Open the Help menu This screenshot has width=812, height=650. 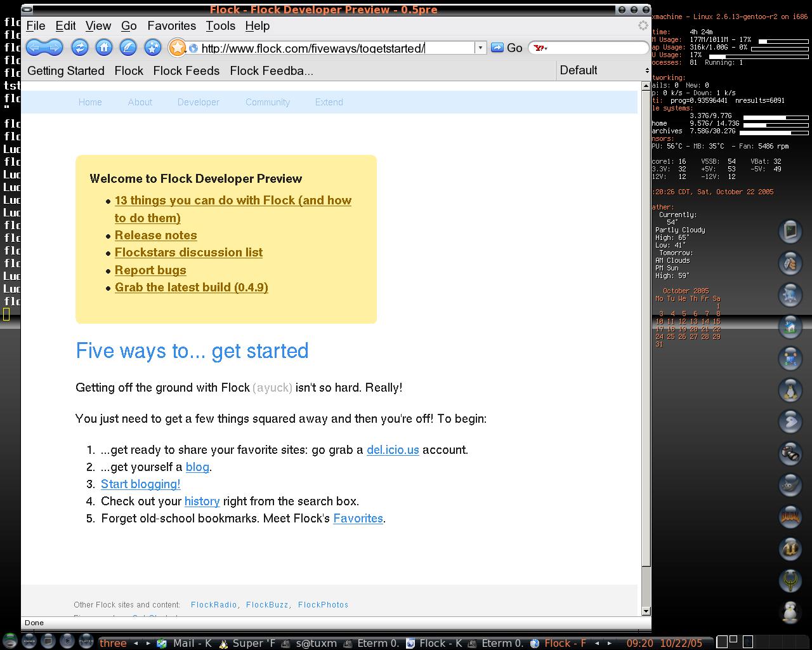tap(257, 26)
